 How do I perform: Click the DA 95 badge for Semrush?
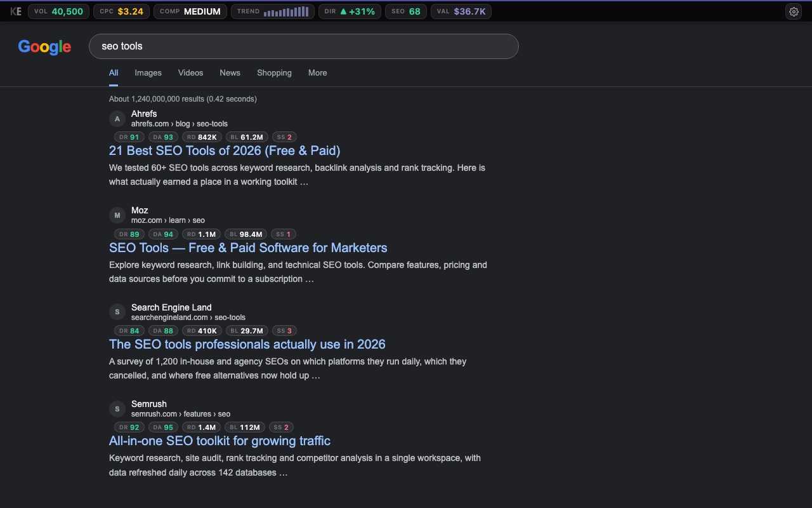click(163, 427)
